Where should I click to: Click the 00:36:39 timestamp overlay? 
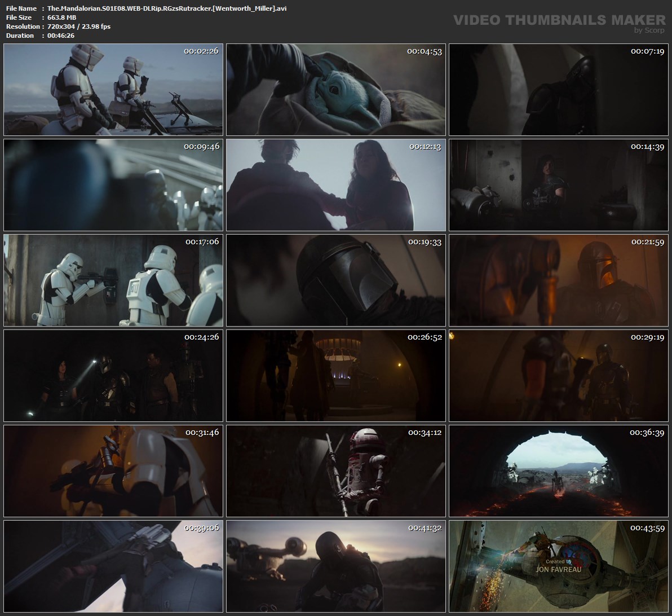point(647,433)
